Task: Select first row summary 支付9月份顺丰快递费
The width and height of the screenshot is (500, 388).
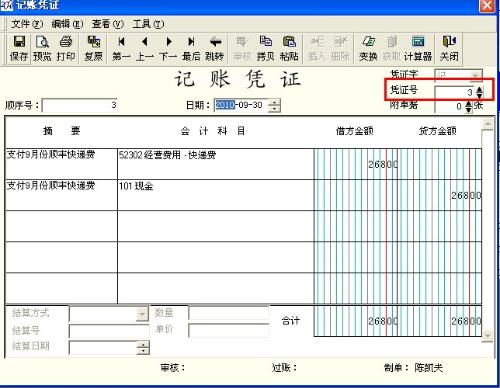Action: (51, 155)
